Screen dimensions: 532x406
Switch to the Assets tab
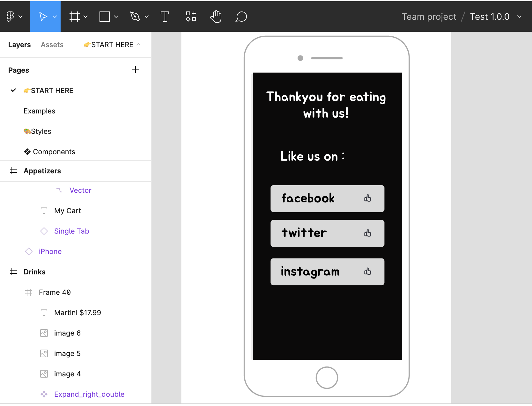coord(52,45)
